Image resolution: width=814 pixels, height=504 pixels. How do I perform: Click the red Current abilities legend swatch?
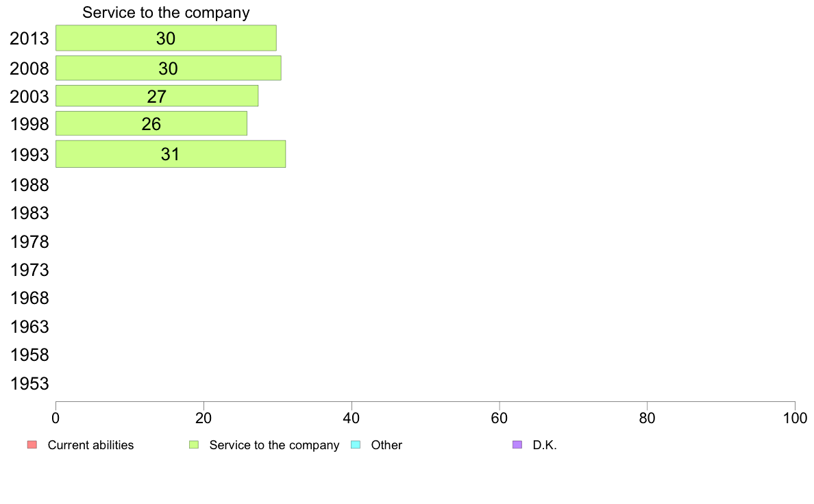pyautogui.click(x=32, y=445)
